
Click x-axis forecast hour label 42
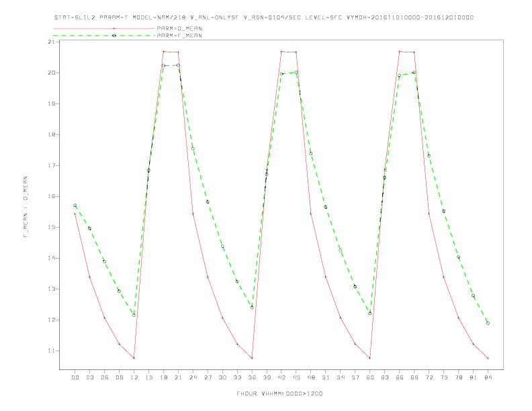coord(281,377)
